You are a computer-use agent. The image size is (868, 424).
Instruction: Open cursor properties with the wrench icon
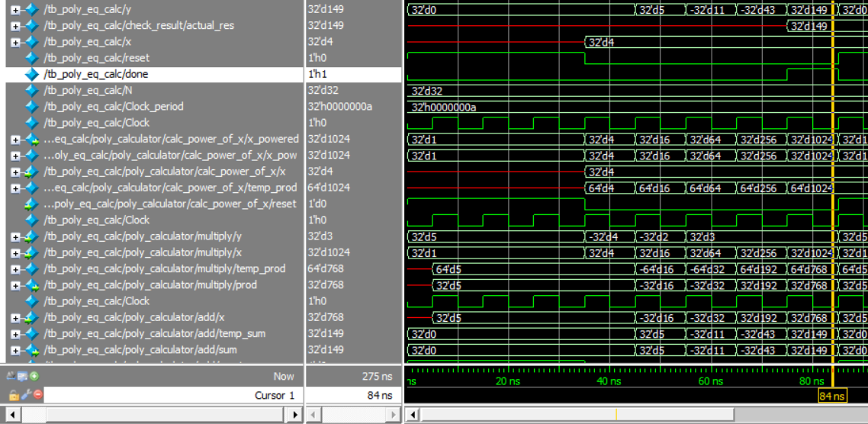click(x=25, y=395)
